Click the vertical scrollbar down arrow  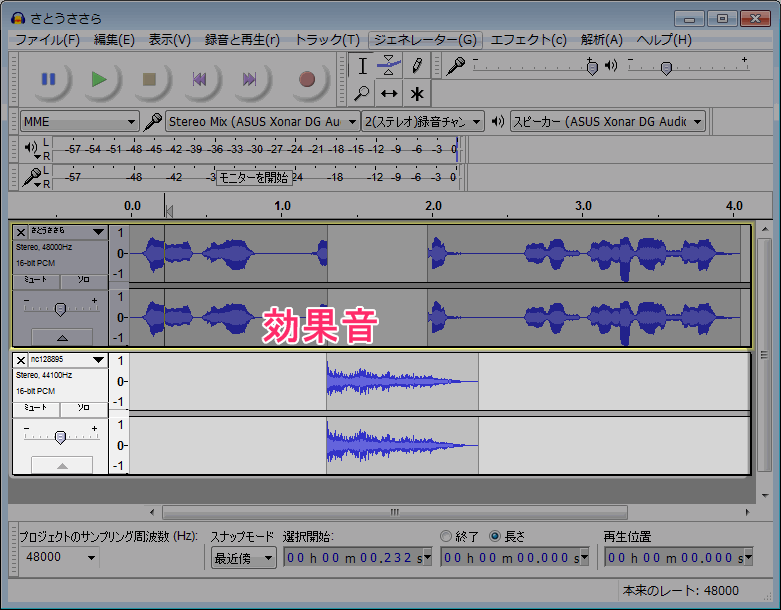(x=765, y=495)
